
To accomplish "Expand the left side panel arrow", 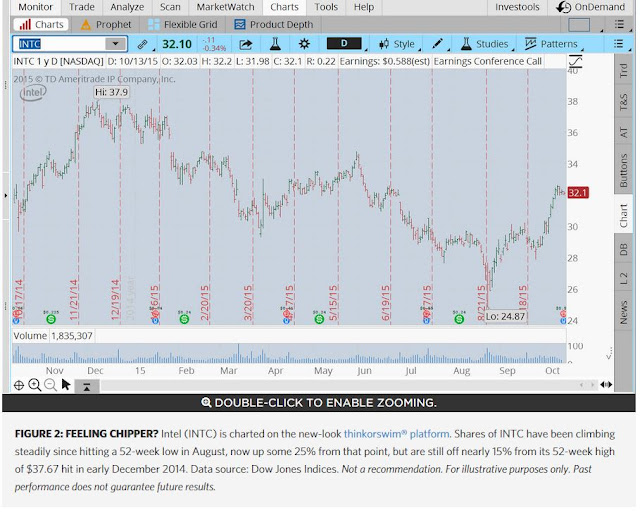I will [6, 196].
